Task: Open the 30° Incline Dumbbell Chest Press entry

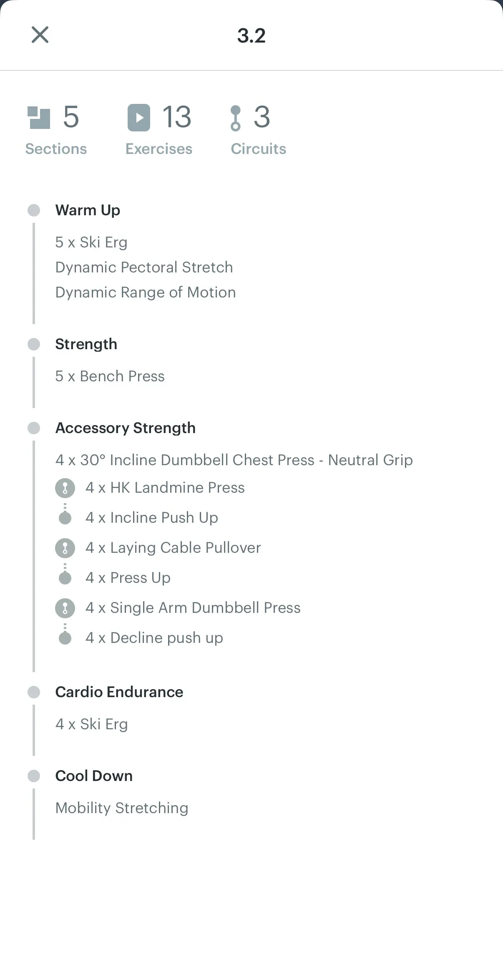Action: (234, 460)
